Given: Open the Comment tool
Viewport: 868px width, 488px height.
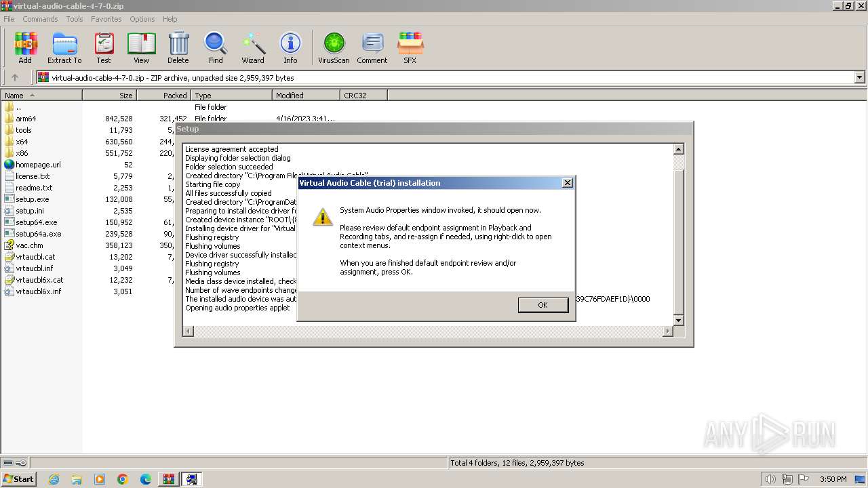Looking at the screenshot, I should (372, 48).
